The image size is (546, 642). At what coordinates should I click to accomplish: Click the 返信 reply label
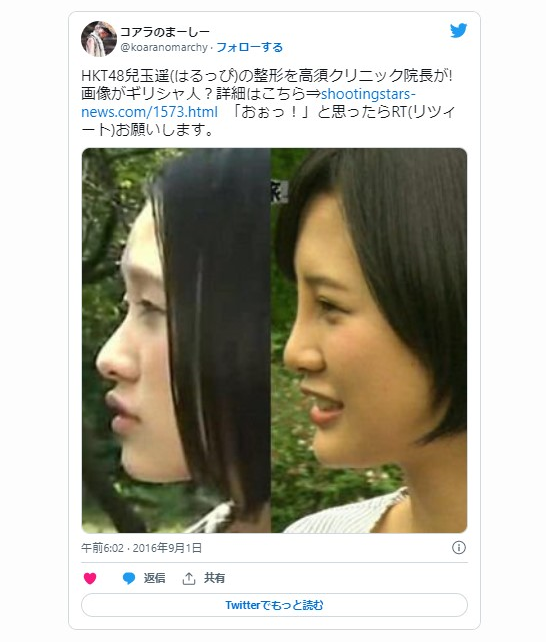[x=154, y=578]
